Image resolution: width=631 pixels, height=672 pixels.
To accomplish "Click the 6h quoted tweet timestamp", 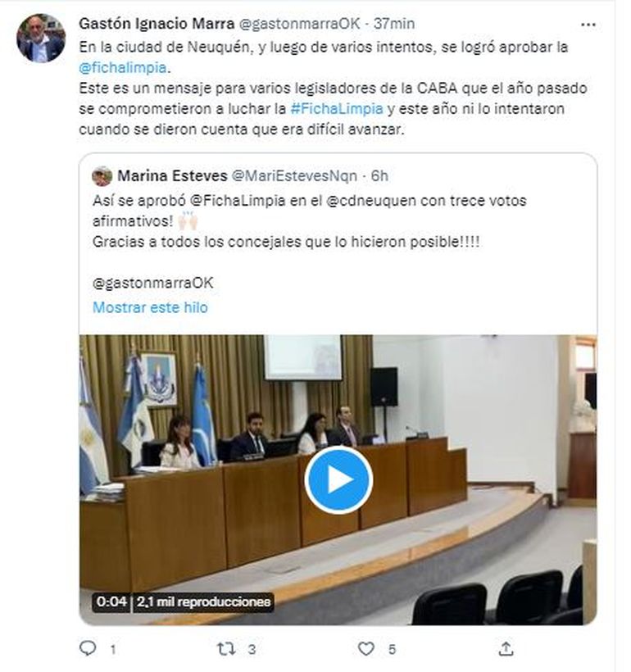I will [379, 175].
